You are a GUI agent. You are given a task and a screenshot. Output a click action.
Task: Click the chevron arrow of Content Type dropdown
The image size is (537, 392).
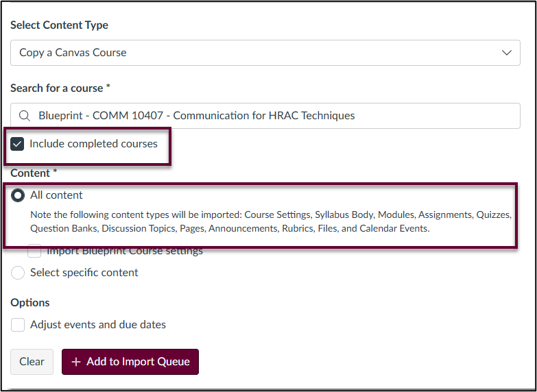point(507,53)
